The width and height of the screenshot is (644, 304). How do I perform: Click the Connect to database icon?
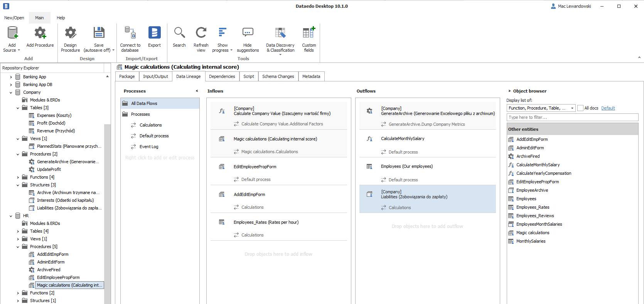pos(130,33)
